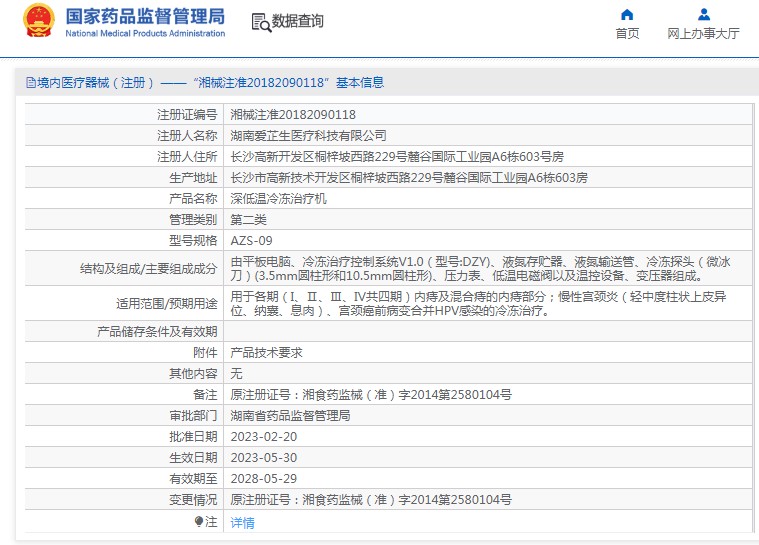Viewport: 759px width, 545px height.
Task: Open 网上办事大厅 navigation label
Action: tap(703, 33)
